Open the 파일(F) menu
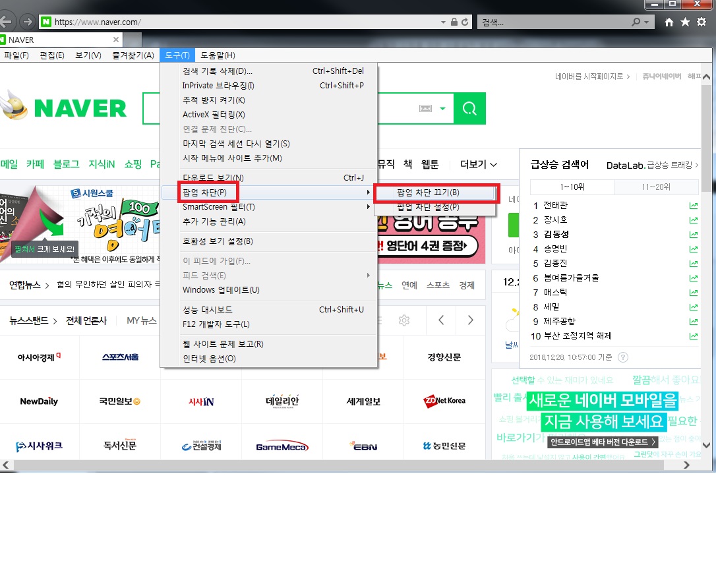716x588 pixels. tap(16, 55)
